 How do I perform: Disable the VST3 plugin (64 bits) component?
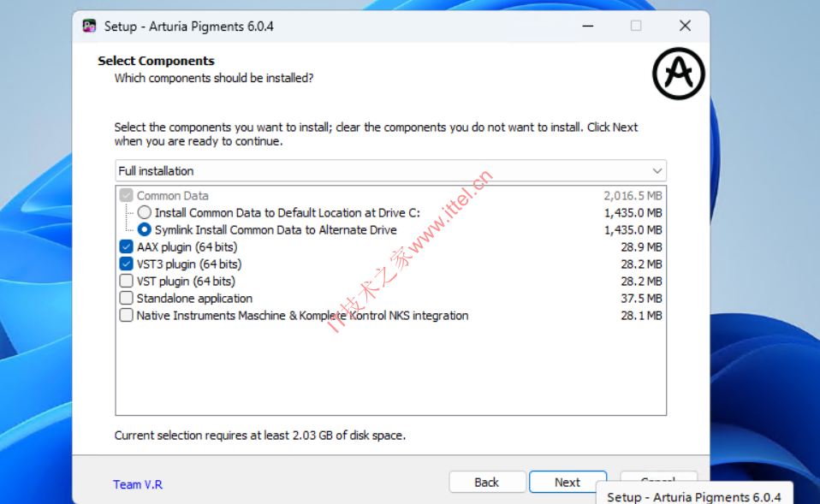tap(127, 264)
